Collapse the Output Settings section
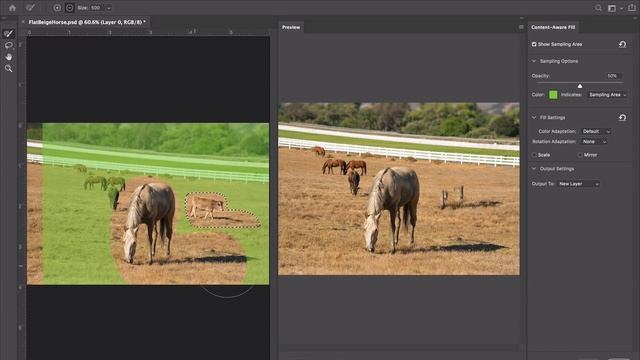The width and height of the screenshot is (640, 360). coord(534,169)
